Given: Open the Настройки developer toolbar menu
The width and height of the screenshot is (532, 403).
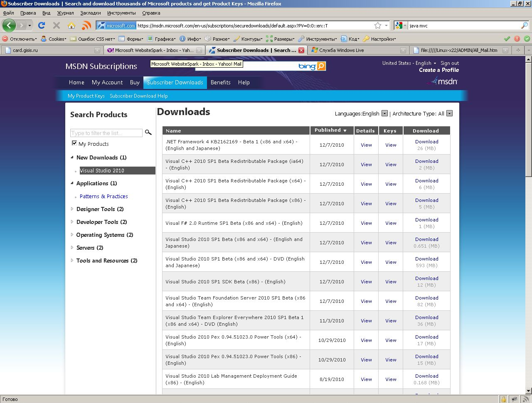Looking at the screenshot, I should click(379, 39).
